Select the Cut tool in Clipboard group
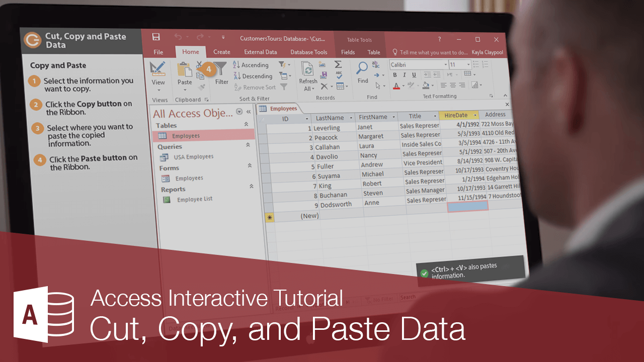This screenshot has width=644, height=362. [199, 65]
